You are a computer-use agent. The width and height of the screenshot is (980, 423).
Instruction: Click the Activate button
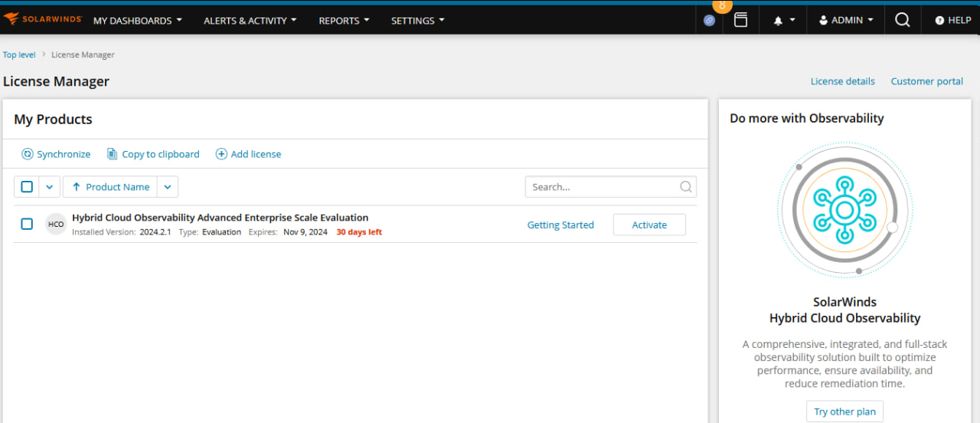[649, 225]
